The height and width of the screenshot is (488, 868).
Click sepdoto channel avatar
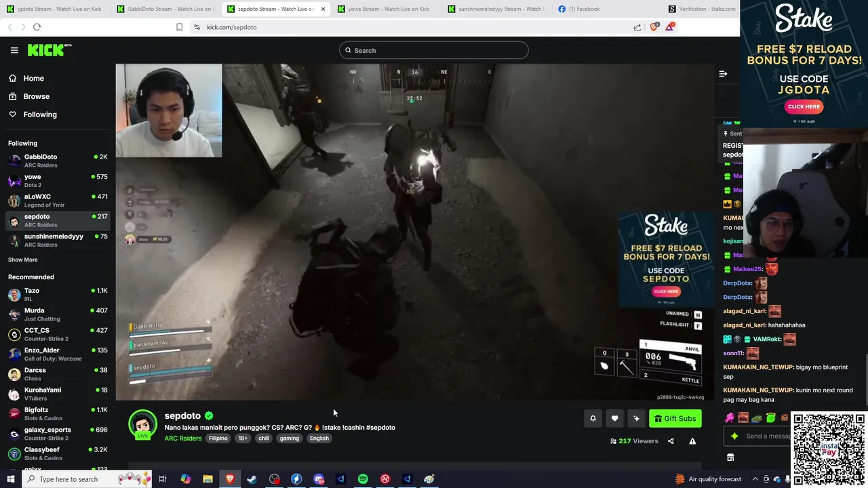(x=142, y=424)
